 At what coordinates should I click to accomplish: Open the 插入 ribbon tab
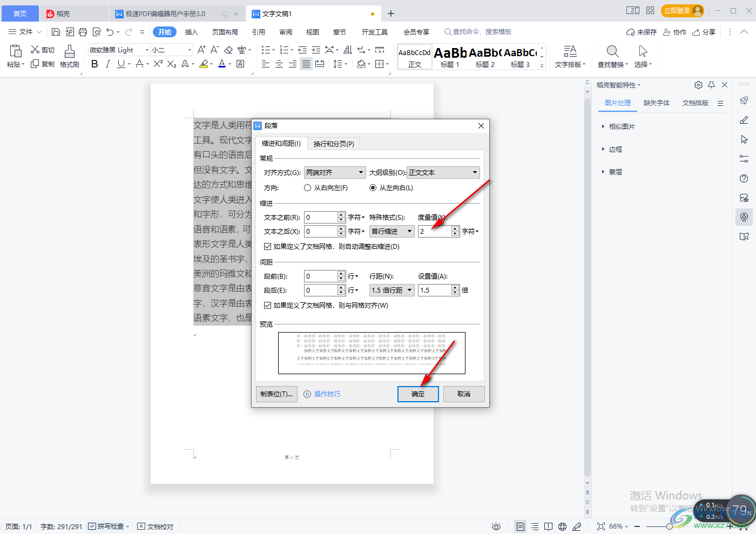191,32
